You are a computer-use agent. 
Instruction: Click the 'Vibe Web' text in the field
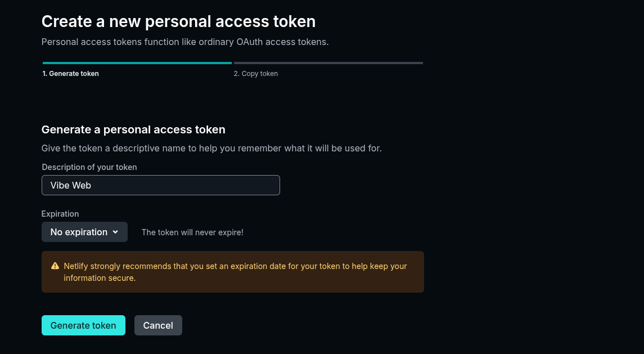(71, 185)
